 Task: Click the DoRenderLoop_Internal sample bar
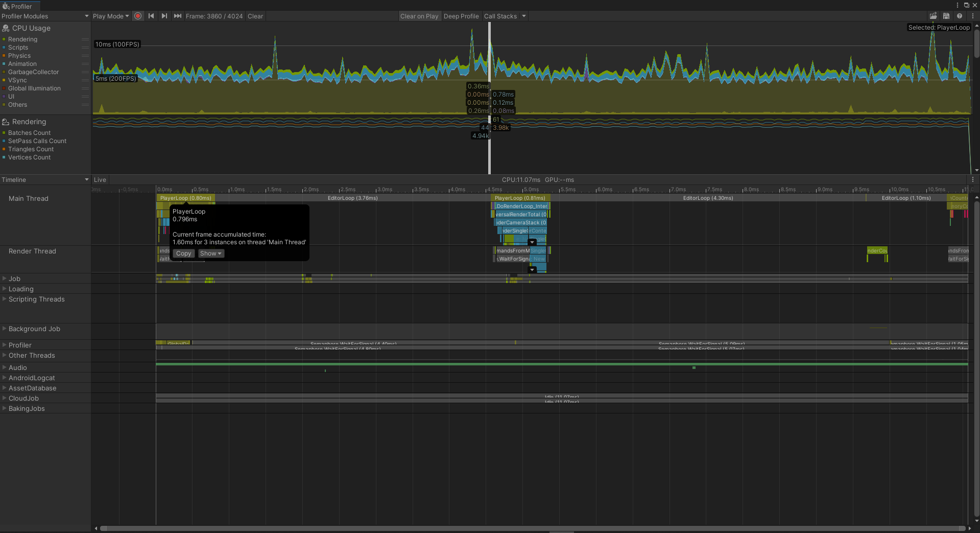[521, 206]
